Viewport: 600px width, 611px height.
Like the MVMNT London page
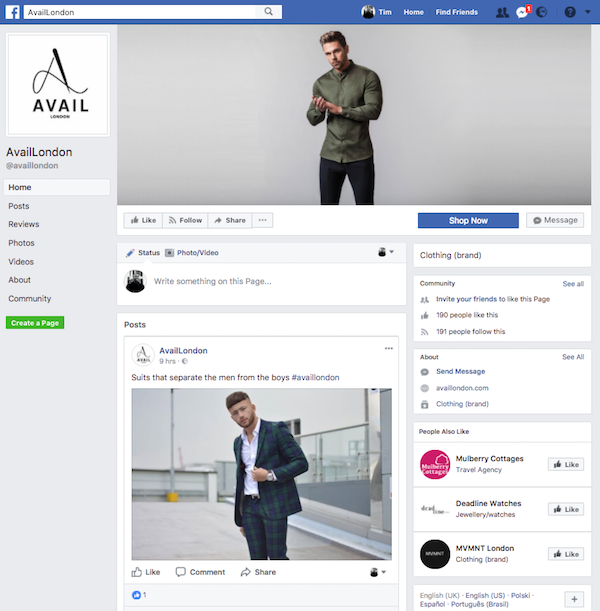566,554
